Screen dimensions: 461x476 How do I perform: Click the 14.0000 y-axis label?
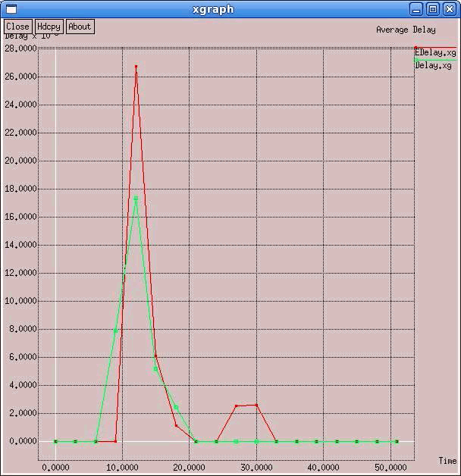point(20,245)
